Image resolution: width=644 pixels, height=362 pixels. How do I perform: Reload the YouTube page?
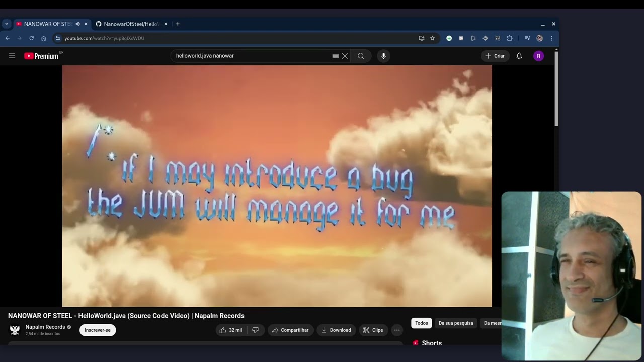point(31,38)
